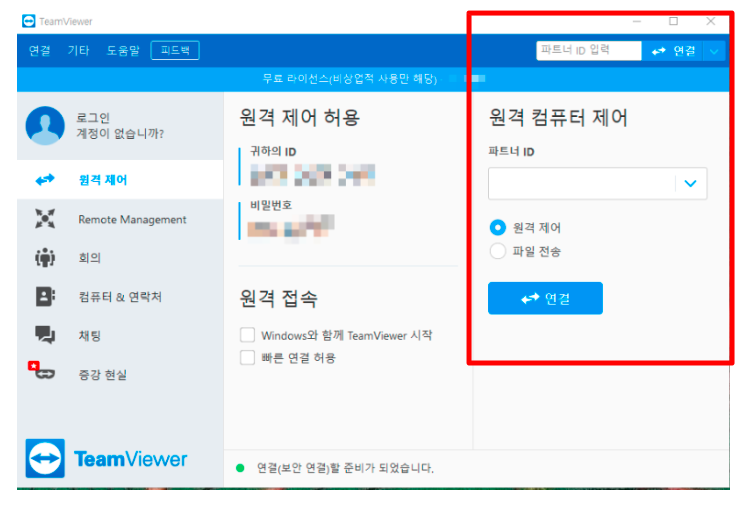Minimize the TeamViewer window
Screen dimensions: 751x509
pyautogui.click(x=637, y=21)
